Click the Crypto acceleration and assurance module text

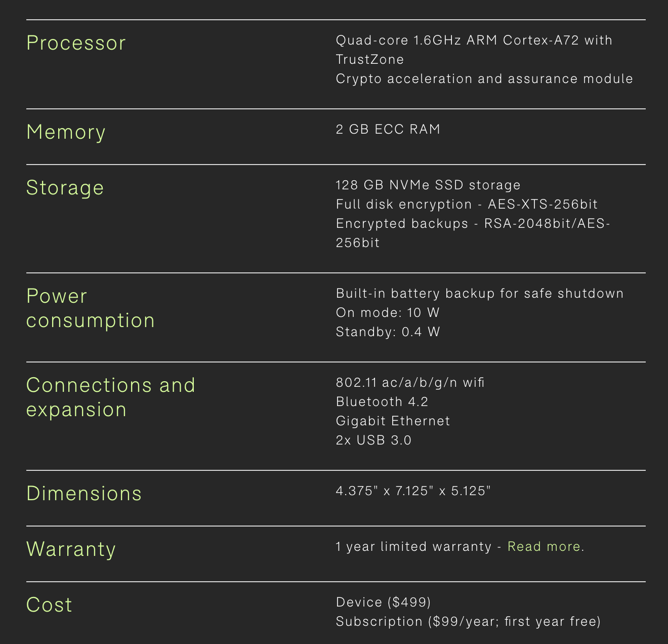pyautogui.click(x=484, y=79)
